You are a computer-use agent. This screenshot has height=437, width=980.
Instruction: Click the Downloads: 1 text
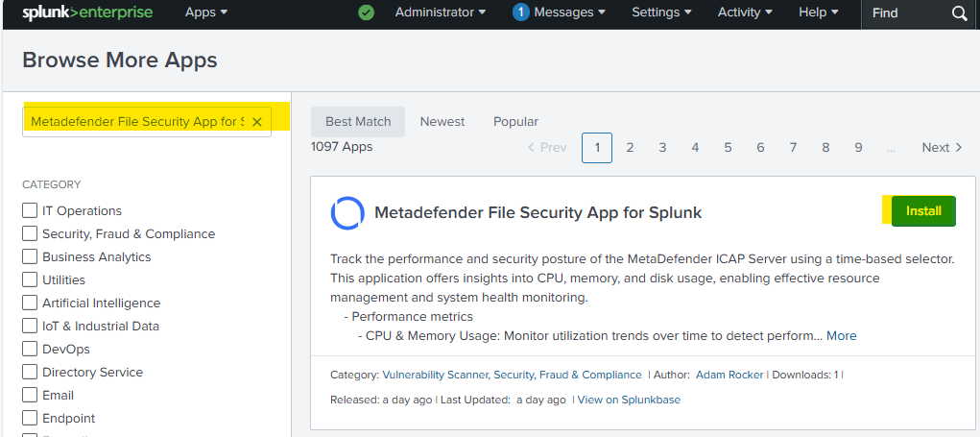coord(805,376)
